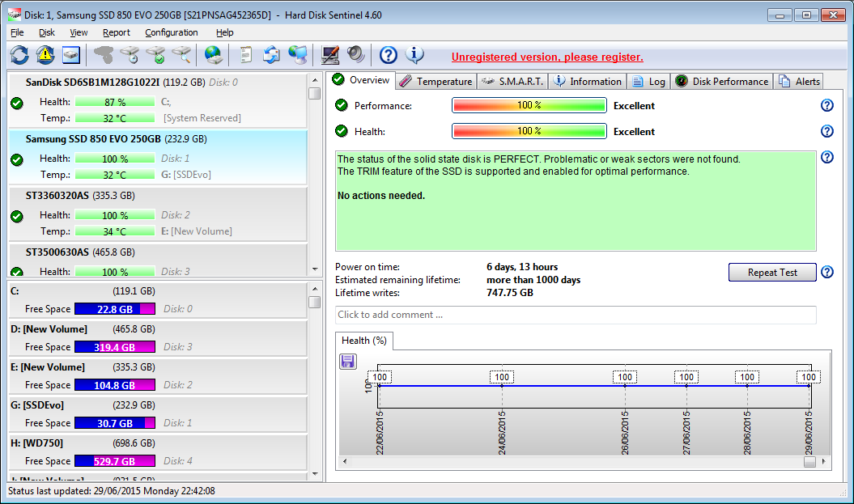
Task: Switch to the Log tab
Action: pos(648,82)
